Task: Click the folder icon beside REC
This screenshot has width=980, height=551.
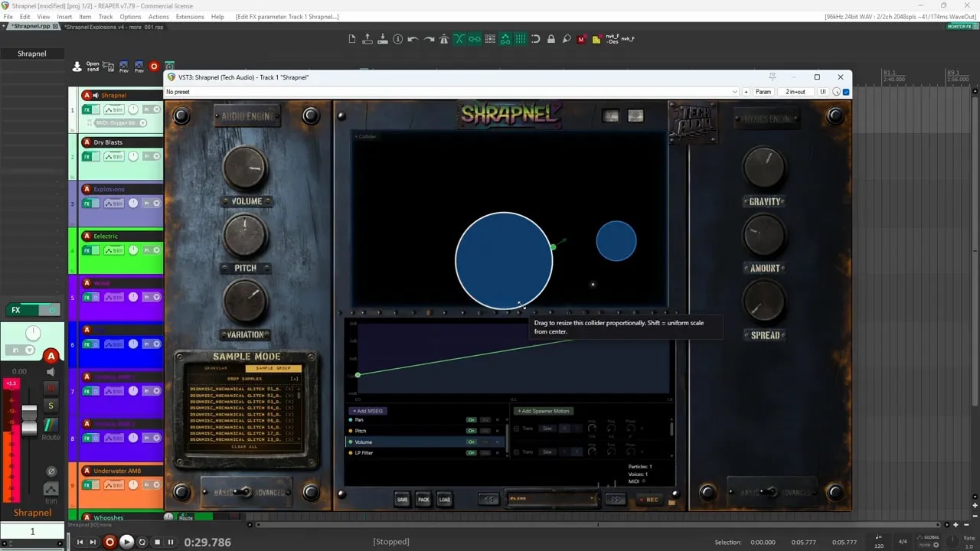Action: [672, 503]
